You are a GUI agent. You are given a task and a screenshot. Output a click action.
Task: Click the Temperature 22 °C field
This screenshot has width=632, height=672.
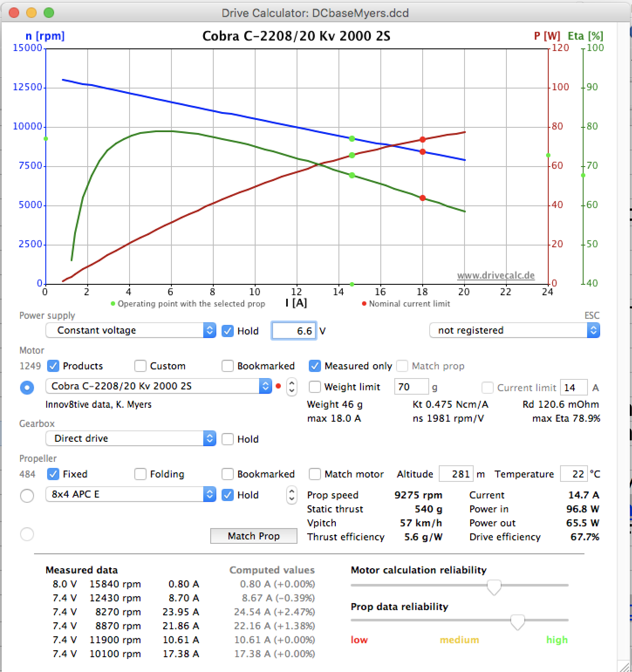pyautogui.click(x=574, y=474)
